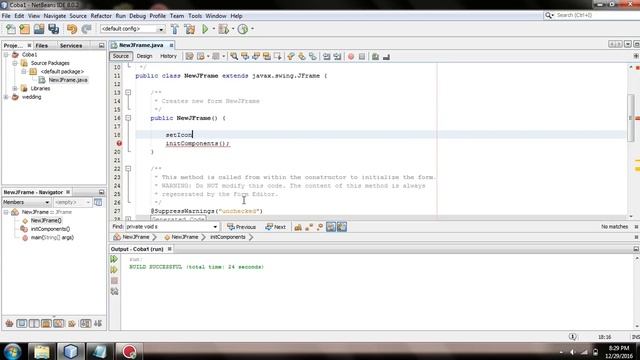Click the Open Project toolbar icon
640x360 pixels.
tap(39, 29)
